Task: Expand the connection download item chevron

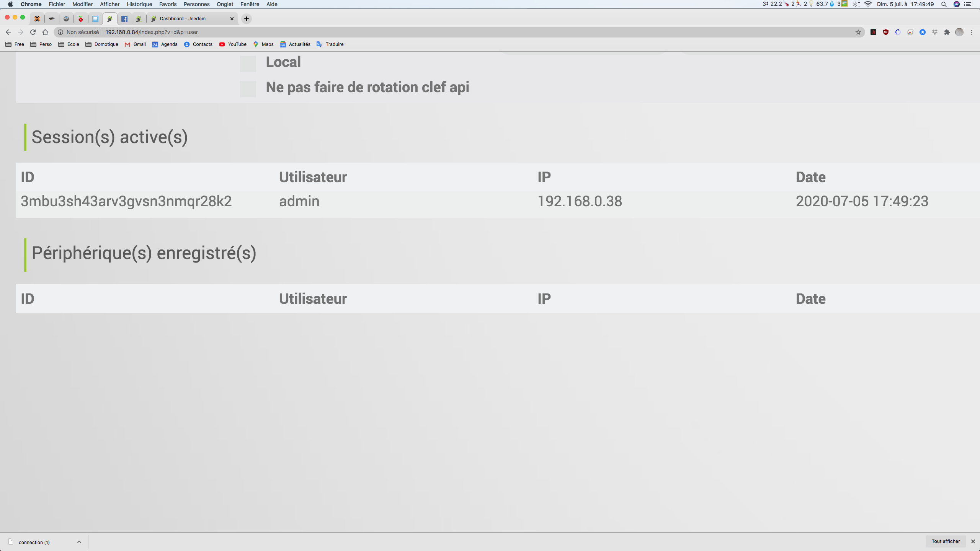Action: (x=79, y=542)
